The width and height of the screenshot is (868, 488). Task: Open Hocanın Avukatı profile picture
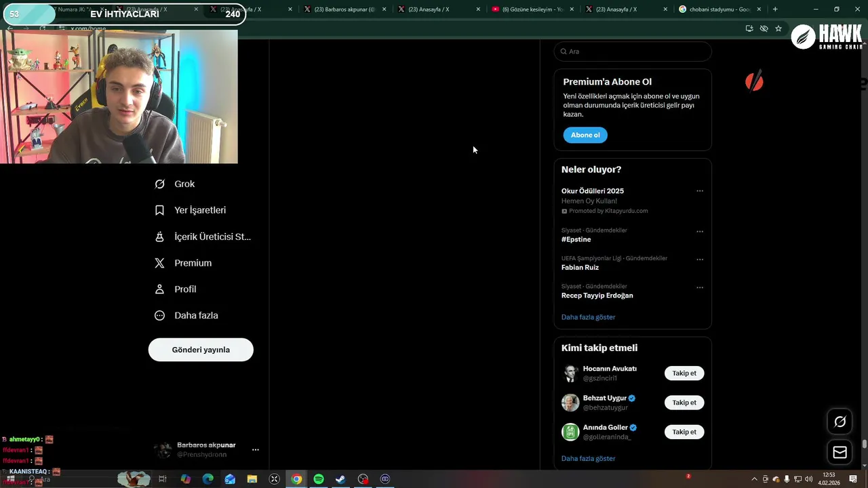click(570, 373)
